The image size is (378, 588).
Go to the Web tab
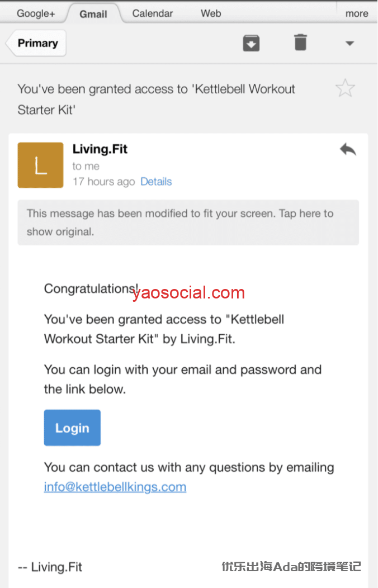tap(211, 13)
